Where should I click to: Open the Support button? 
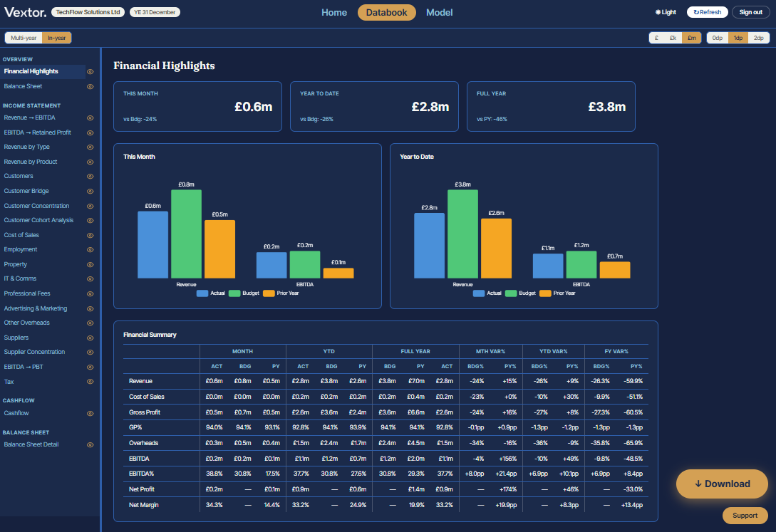745,516
